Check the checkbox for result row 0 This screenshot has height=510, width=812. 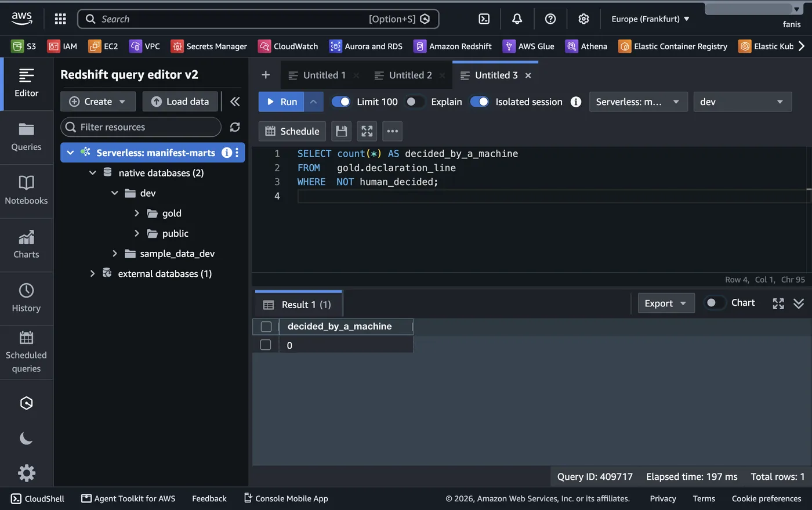(266, 345)
